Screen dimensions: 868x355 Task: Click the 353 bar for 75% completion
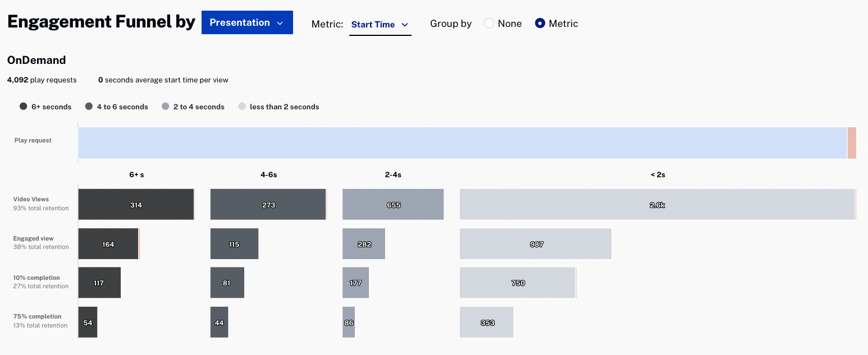(487, 322)
